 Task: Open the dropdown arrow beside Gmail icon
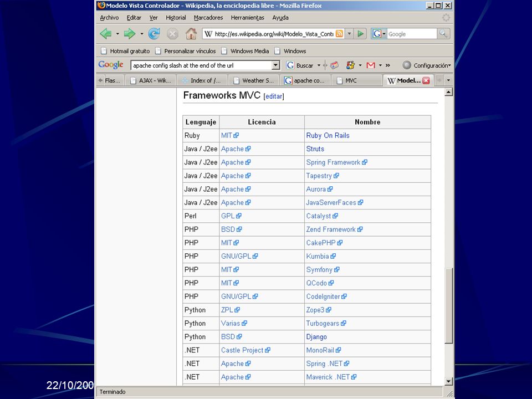point(380,65)
